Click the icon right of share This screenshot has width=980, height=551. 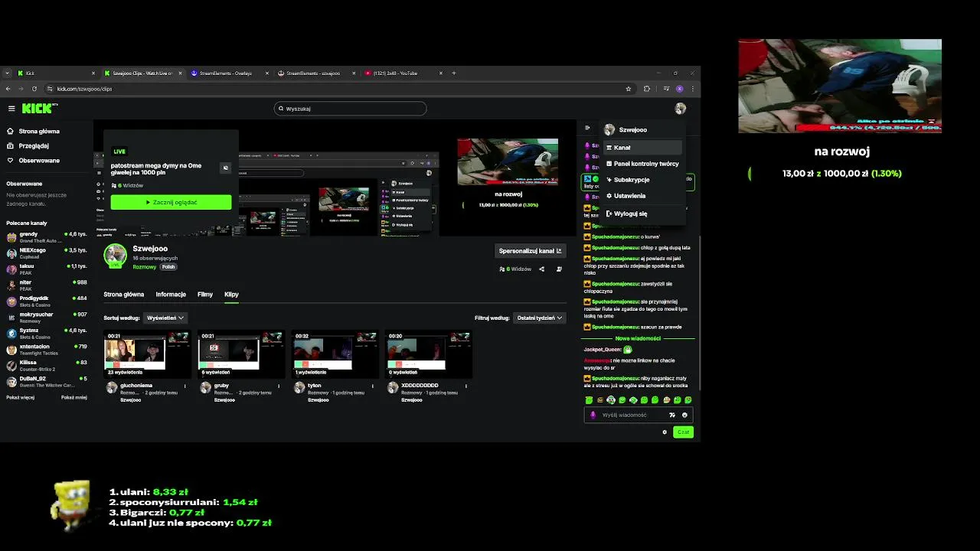559,269
